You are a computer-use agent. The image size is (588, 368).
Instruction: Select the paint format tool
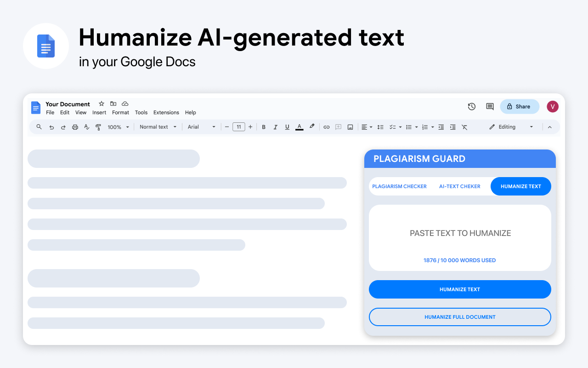pos(98,127)
